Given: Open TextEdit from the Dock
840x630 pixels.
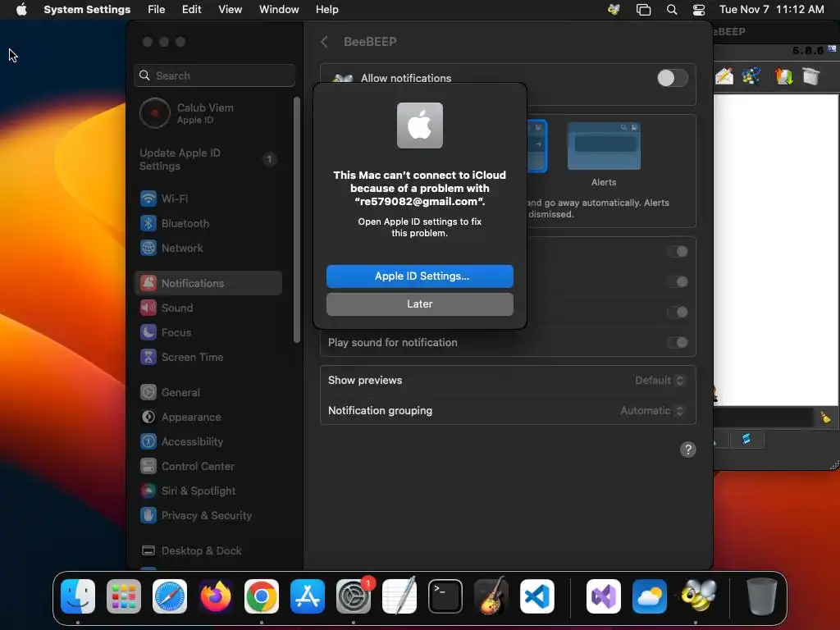Looking at the screenshot, I should (399, 596).
